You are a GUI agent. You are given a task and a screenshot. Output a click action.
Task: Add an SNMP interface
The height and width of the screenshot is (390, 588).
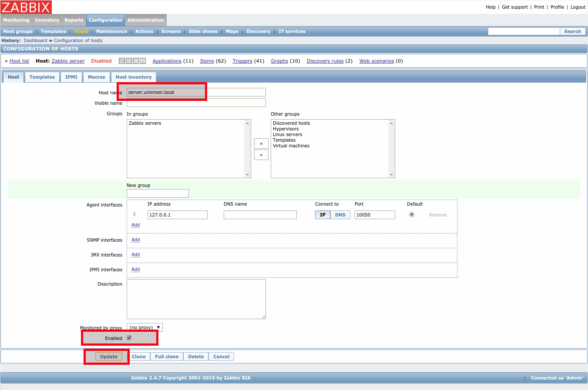click(x=136, y=240)
